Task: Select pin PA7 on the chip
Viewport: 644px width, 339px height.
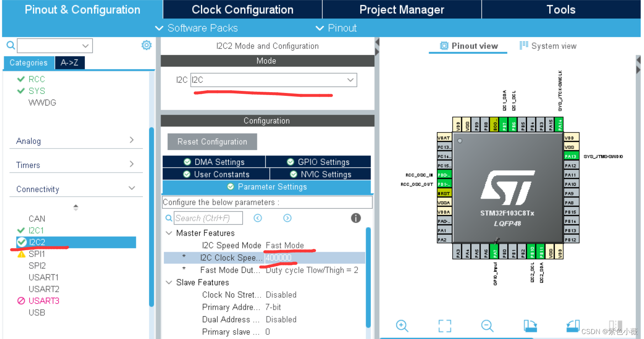Action: (495, 251)
